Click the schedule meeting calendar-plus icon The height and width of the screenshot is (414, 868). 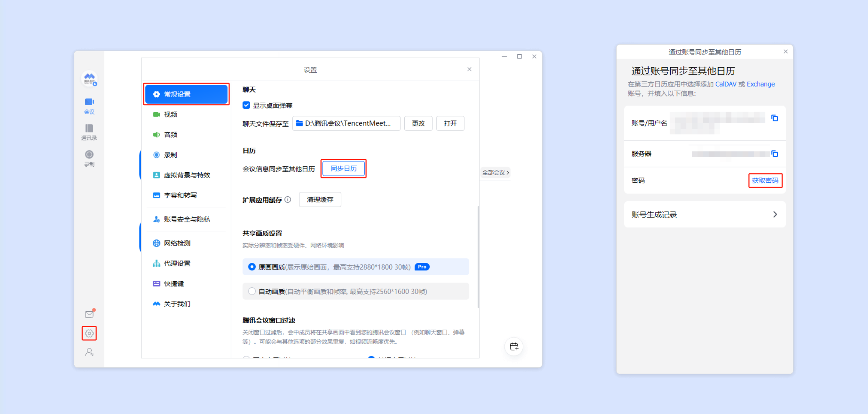point(514,346)
